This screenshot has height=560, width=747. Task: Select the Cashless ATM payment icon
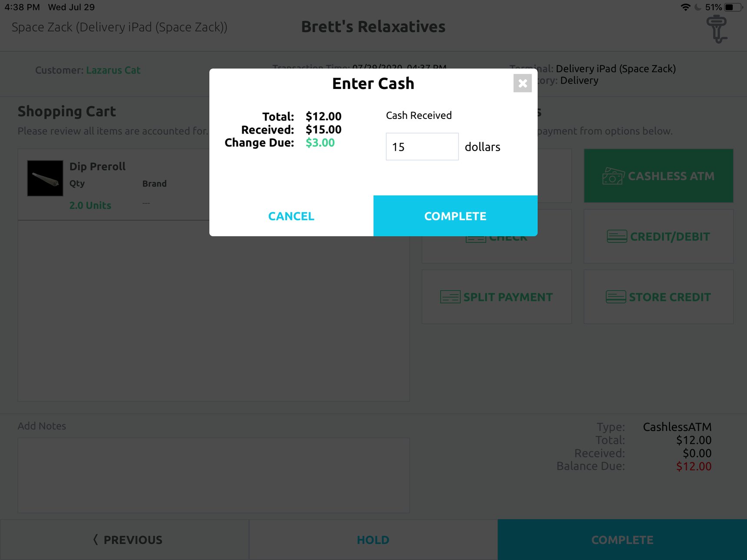click(613, 176)
